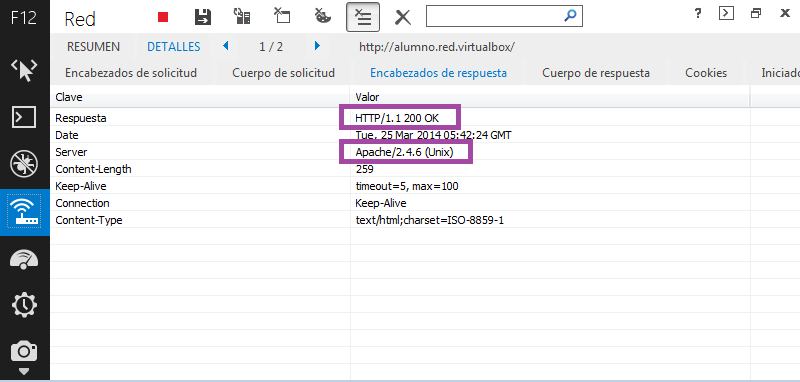Select the Keep-Alive header key in Clave column
This screenshot has width=800, height=382.
[x=81, y=186]
